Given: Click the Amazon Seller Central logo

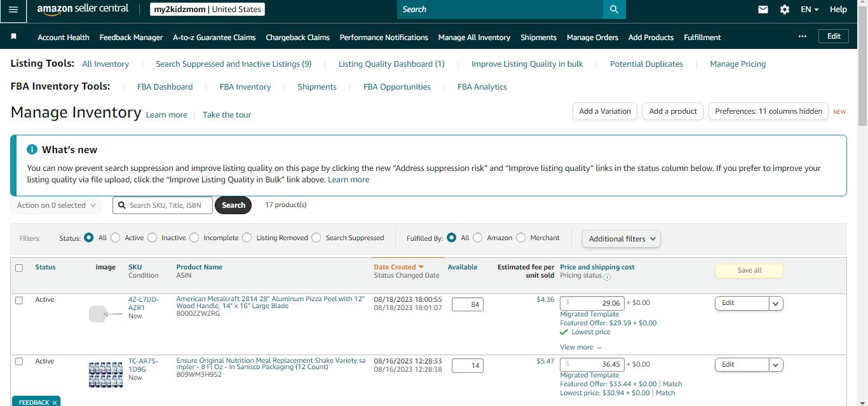Looking at the screenshot, I should (x=83, y=9).
